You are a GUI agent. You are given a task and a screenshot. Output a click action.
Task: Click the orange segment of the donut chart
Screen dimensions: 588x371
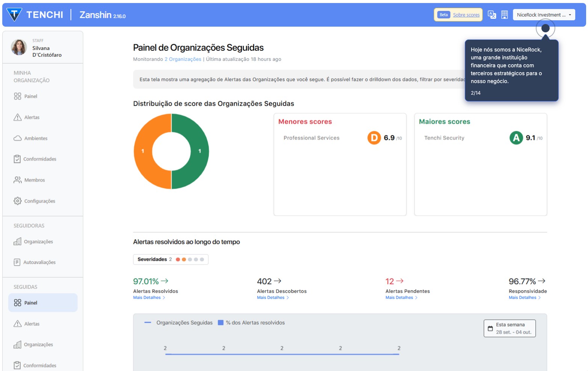[x=143, y=151]
